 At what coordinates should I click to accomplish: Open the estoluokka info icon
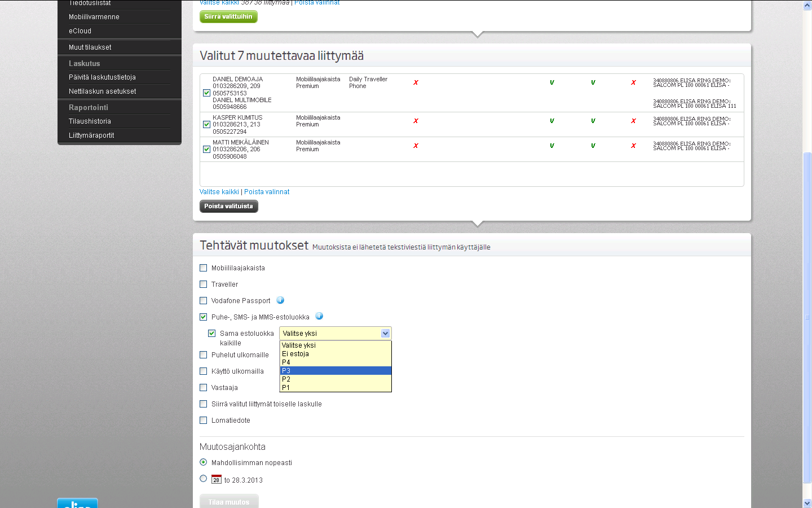pyautogui.click(x=319, y=316)
